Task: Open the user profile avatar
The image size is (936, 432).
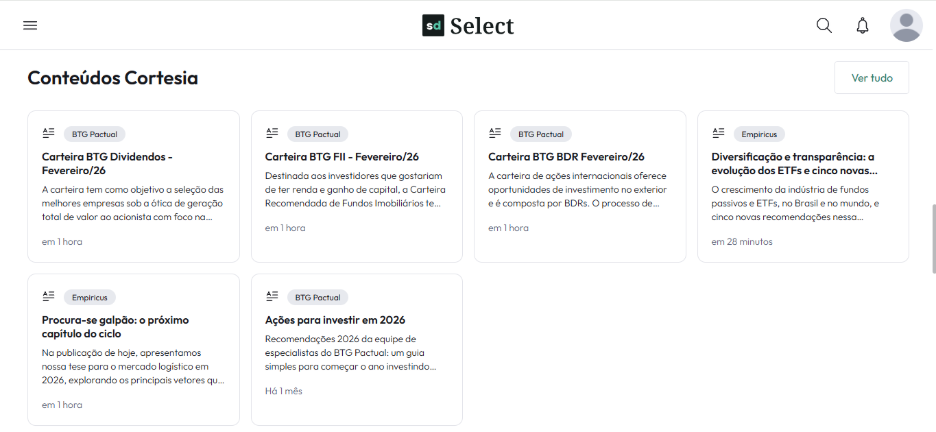Action: tap(906, 25)
